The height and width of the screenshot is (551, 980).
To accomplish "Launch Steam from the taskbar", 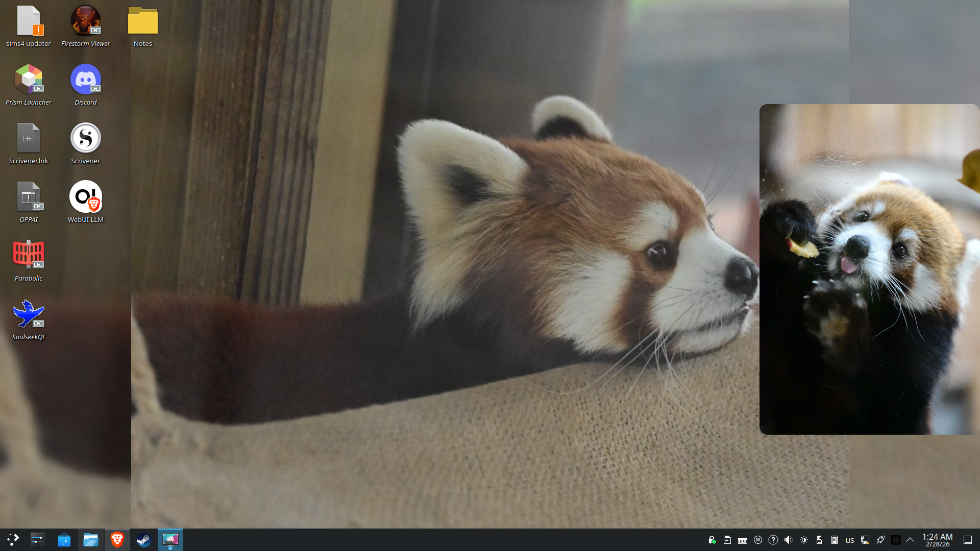I will pos(143,540).
